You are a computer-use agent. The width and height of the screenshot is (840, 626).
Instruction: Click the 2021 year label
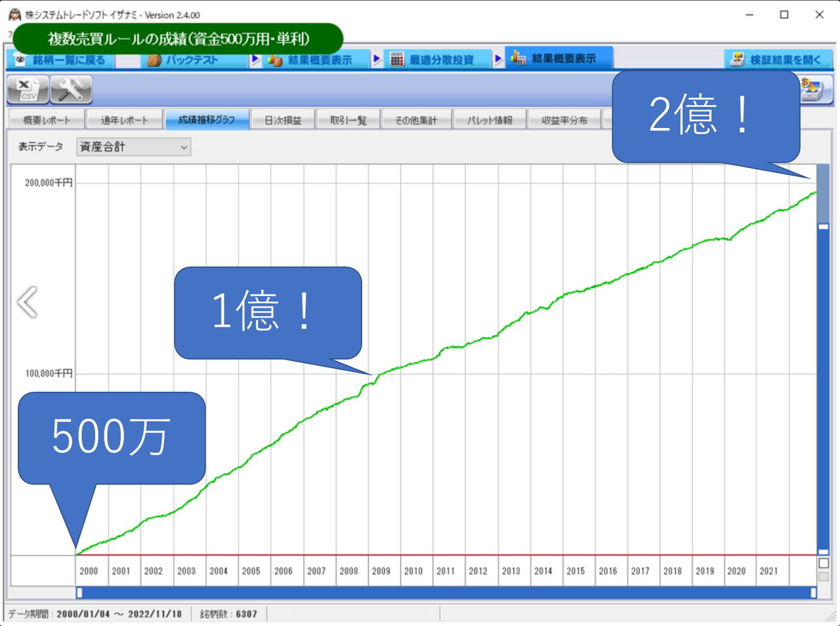(768, 571)
